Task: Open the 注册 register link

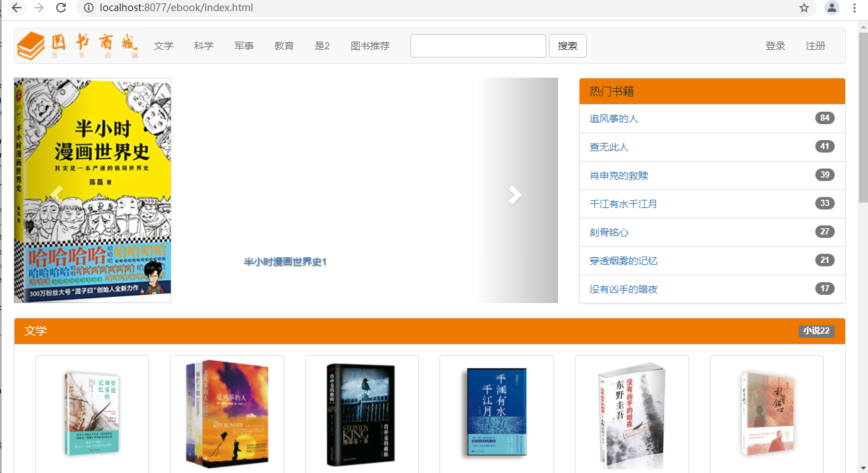Action: point(815,46)
